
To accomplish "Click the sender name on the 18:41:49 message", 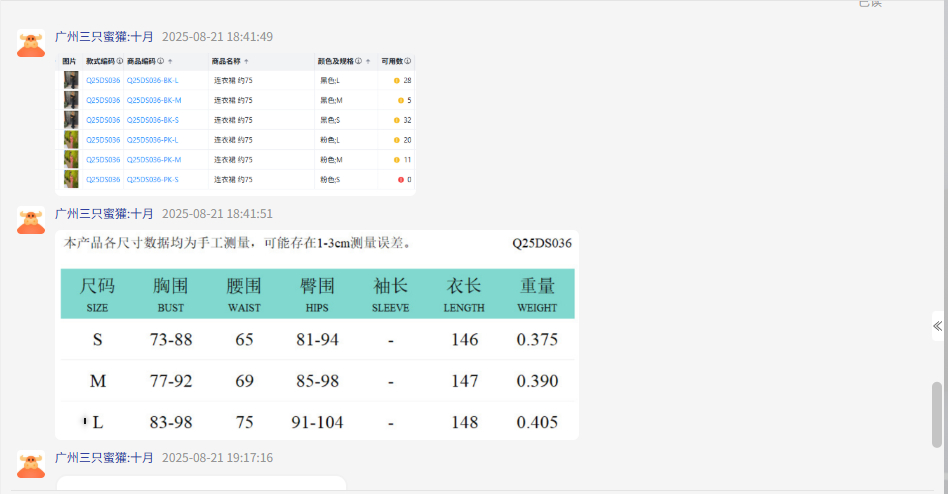I will click(105, 37).
